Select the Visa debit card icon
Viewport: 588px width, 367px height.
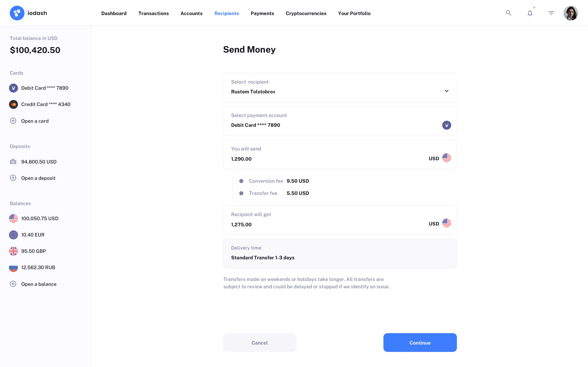[x=13, y=88]
